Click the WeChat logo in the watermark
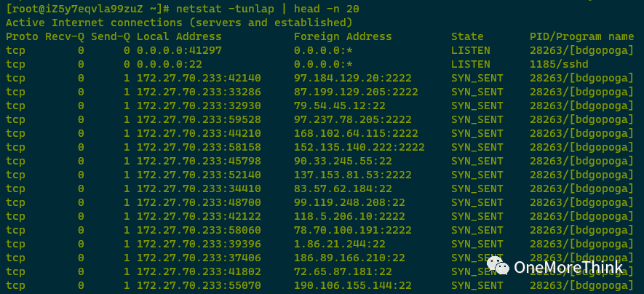 [x=498, y=266]
